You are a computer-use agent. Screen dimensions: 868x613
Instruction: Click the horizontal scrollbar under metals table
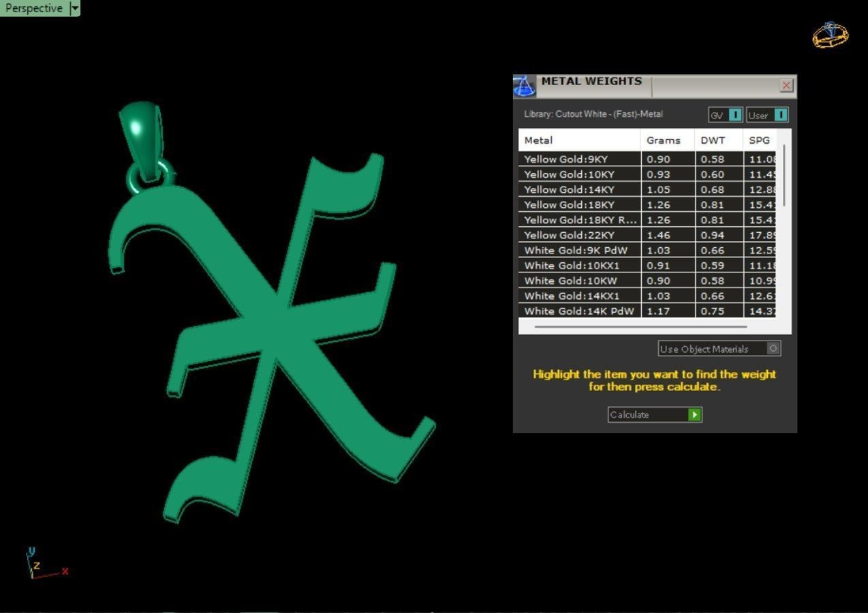640,327
